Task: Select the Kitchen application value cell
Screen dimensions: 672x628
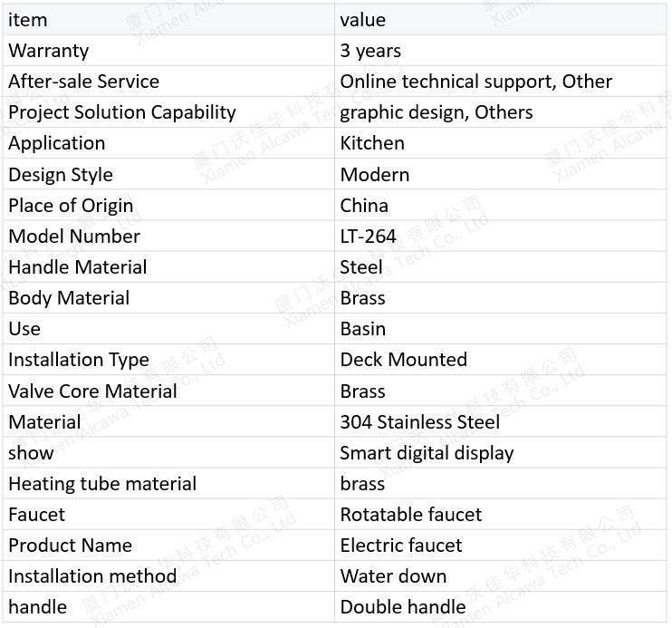Action: [500, 143]
